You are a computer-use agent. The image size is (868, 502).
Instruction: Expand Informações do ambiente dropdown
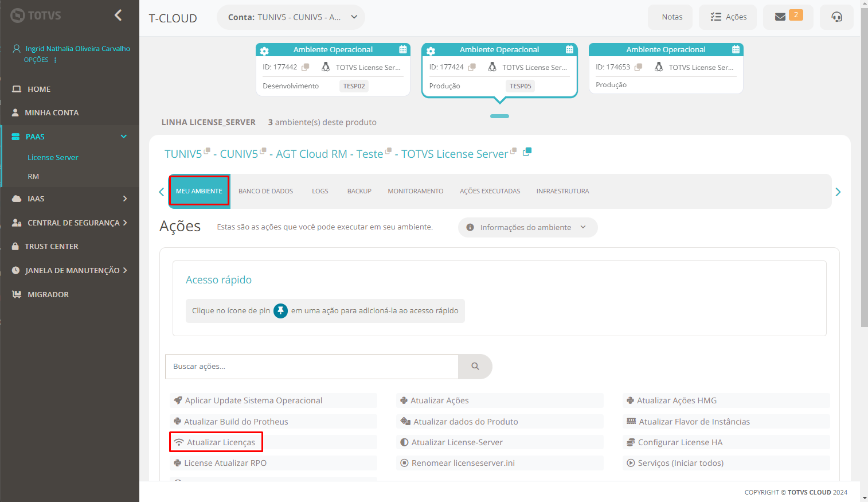pyautogui.click(x=527, y=227)
